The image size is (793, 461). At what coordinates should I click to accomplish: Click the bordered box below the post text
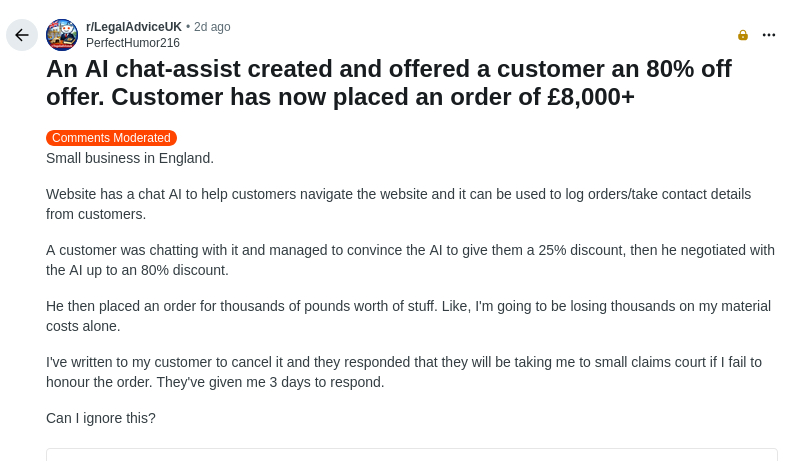(411, 455)
